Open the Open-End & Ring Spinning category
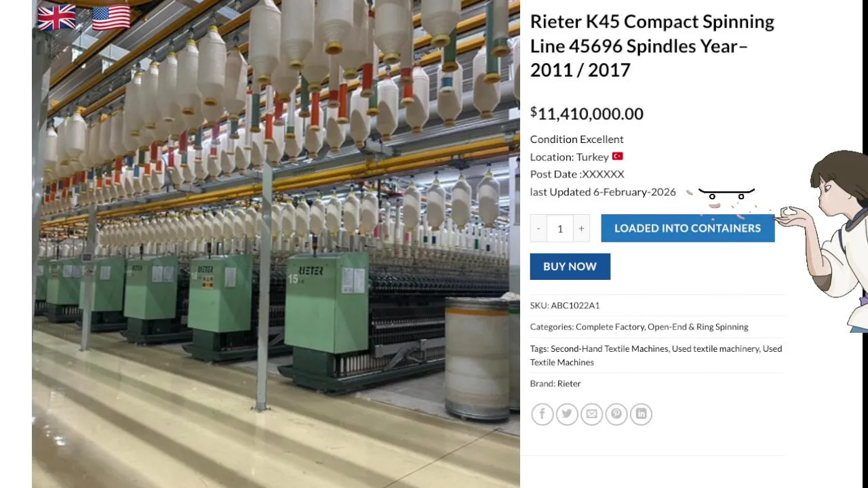This screenshot has height=488, width=868. click(x=698, y=327)
